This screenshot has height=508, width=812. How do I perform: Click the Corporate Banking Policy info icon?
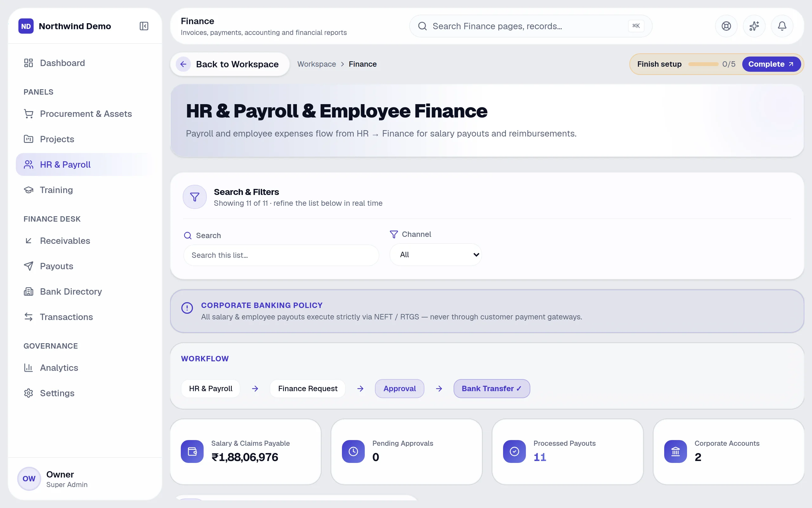click(187, 308)
